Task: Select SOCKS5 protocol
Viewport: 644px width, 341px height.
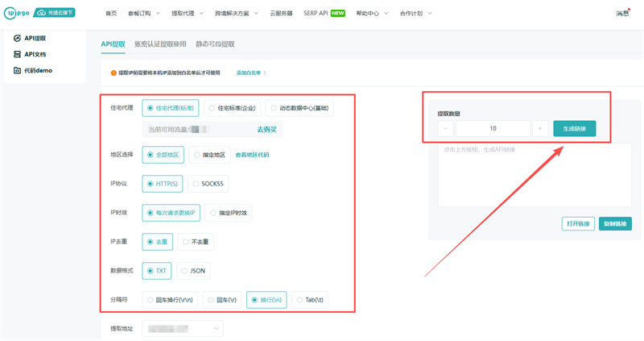Action: (208, 184)
